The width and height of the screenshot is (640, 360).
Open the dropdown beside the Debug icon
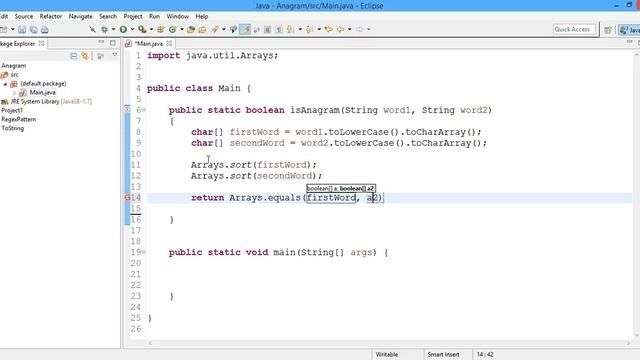113,29
